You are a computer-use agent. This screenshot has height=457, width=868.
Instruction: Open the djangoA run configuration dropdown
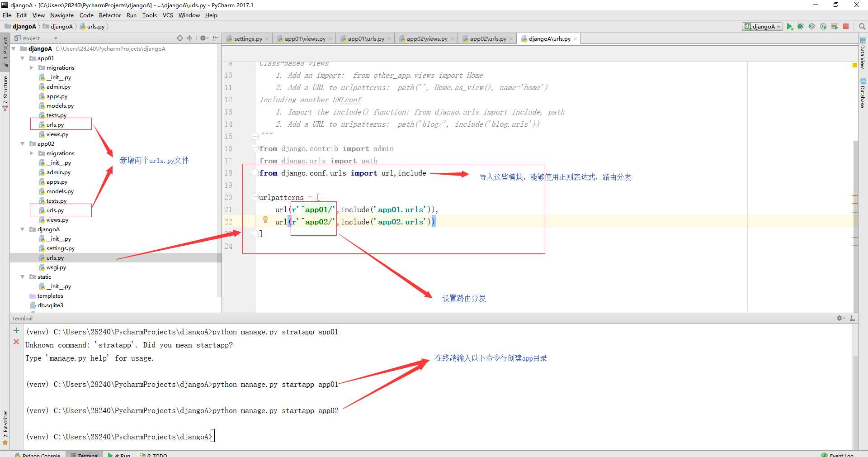762,27
